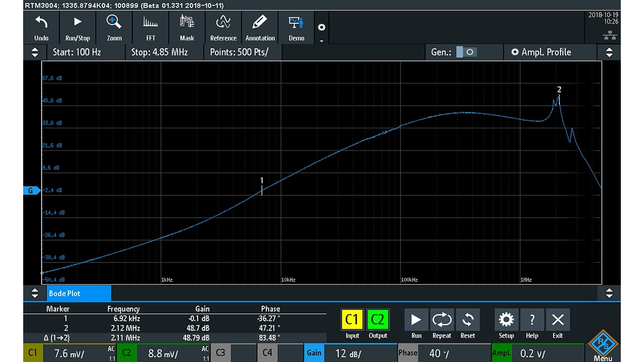The image size is (644, 362).
Task: Open the FFT analysis tool
Action: click(150, 27)
